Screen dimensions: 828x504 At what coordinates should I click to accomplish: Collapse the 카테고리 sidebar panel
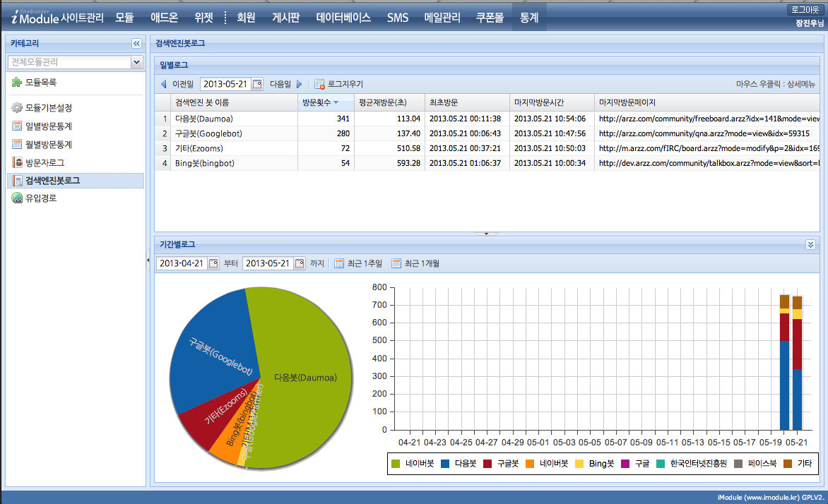pos(136,44)
